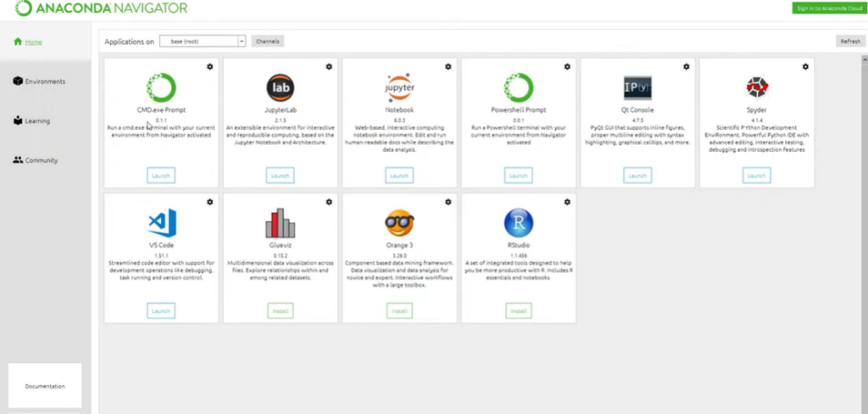The width and height of the screenshot is (868, 414).
Task: Install Glueviz
Action: (x=280, y=310)
